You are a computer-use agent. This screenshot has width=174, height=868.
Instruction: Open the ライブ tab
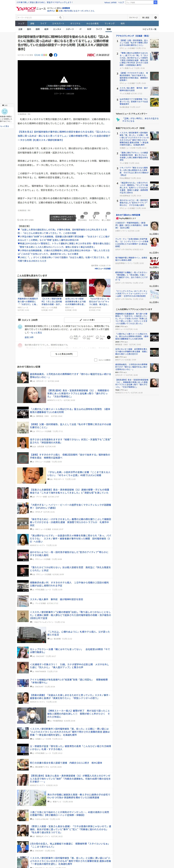click(43, 24)
